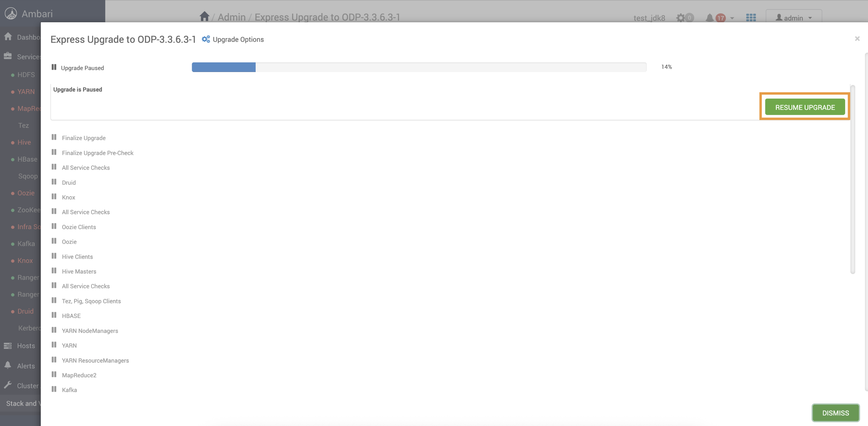
Task: Select the Druid upgrade step
Action: pos(69,183)
